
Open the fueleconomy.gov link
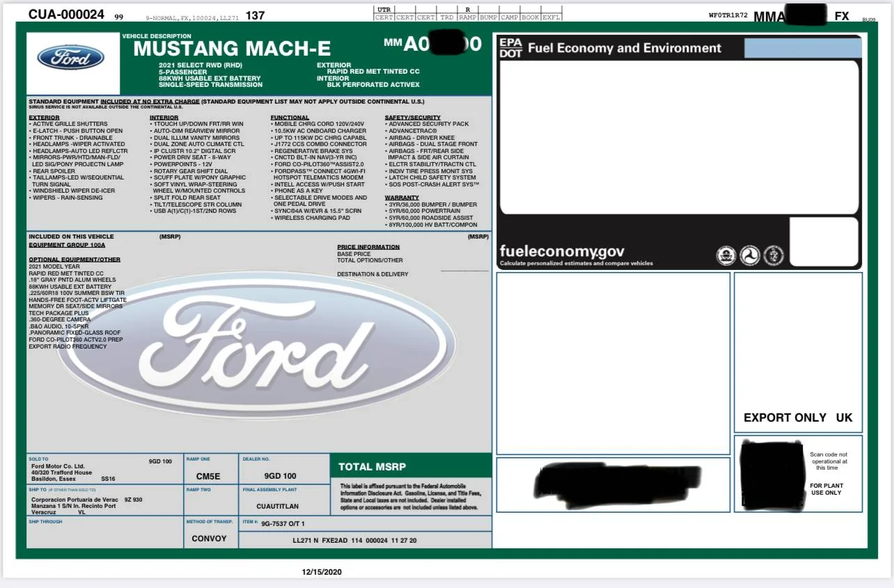point(562,251)
